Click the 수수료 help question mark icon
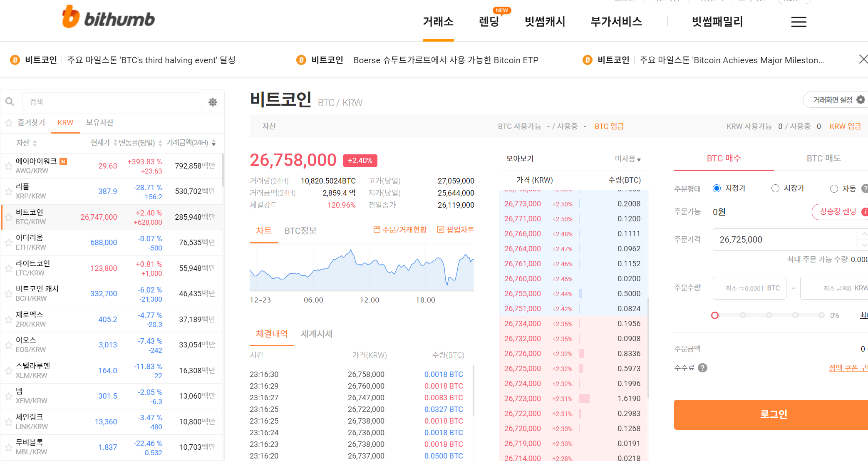 (x=702, y=368)
